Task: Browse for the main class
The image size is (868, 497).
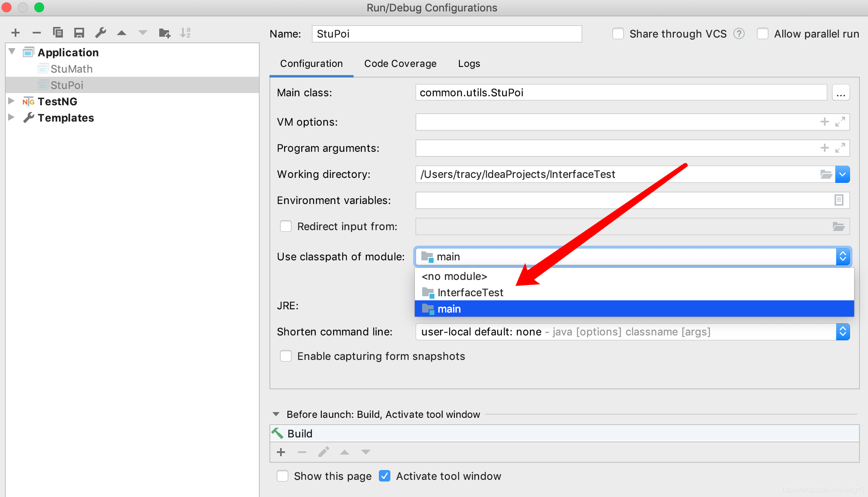Action: point(841,93)
